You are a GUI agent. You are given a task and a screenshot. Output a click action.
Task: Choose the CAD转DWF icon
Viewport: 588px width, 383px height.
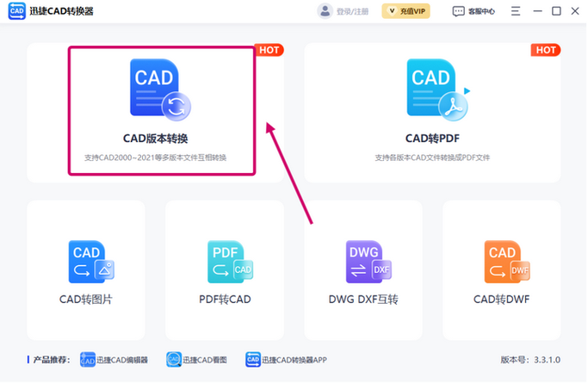click(507, 262)
